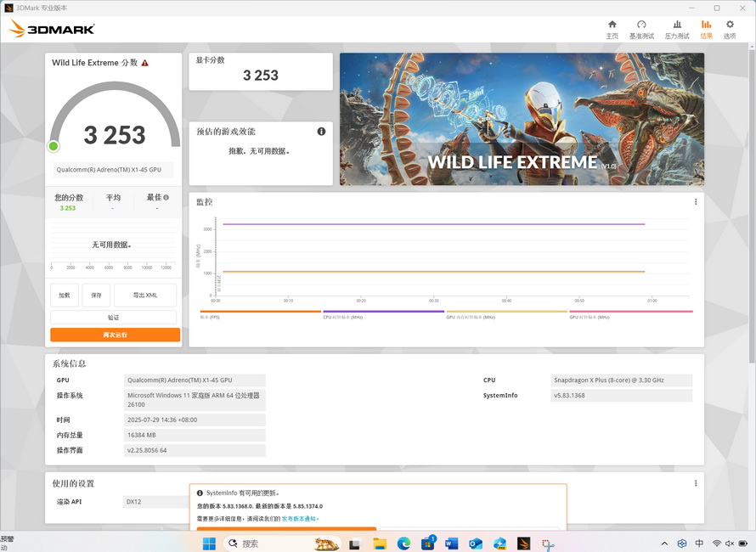Viewport: 756px width, 552px height.
Task: Click the 加载 load button
Action: coord(65,295)
